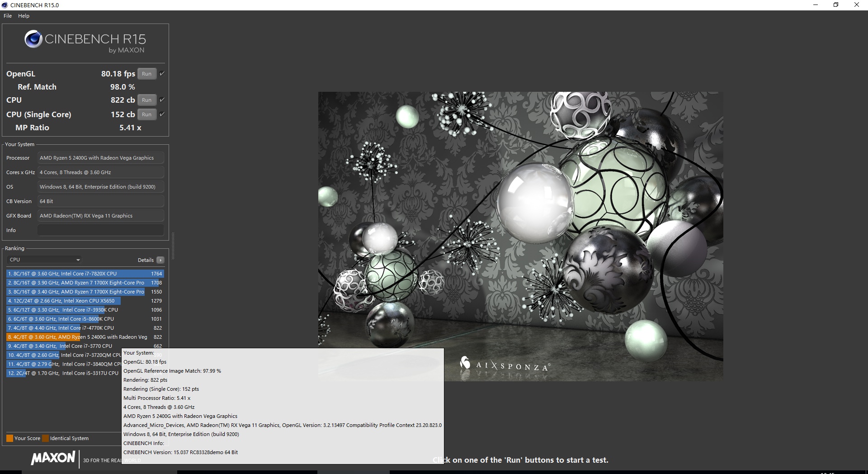Screen dimensions: 868x474
Task: Click the Cinebench title bar app icon
Action: pos(5,5)
